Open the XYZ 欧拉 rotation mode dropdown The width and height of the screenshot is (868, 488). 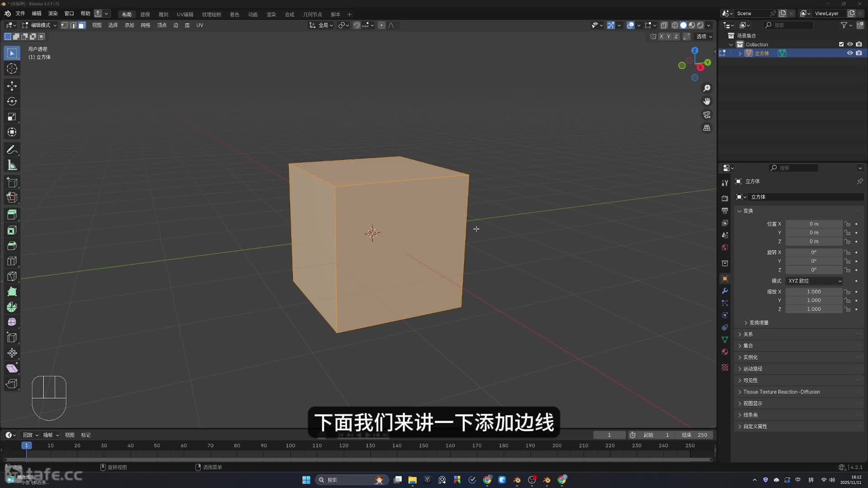815,281
